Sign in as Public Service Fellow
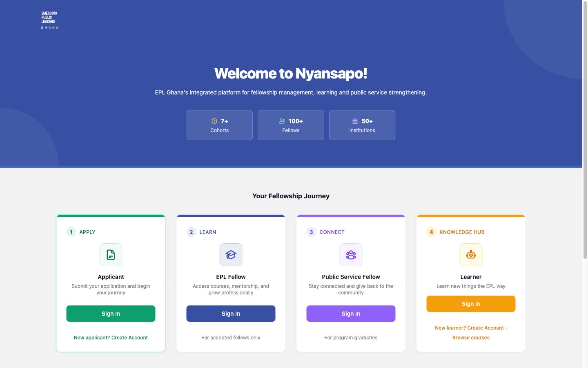The width and height of the screenshot is (588, 368). 351,314
